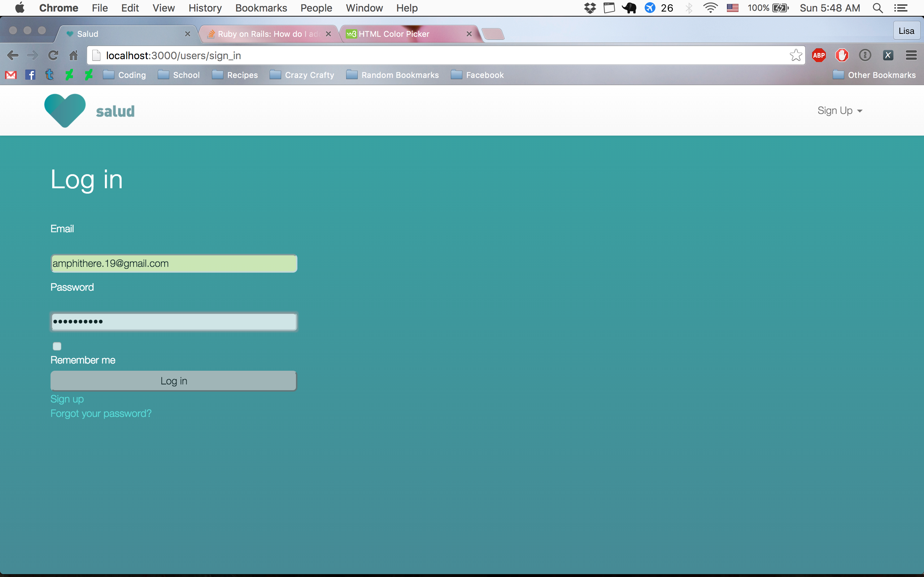Click the browser reload icon
Image resolution: width=924 pixels, height=577 pixels.
(53, 55)
